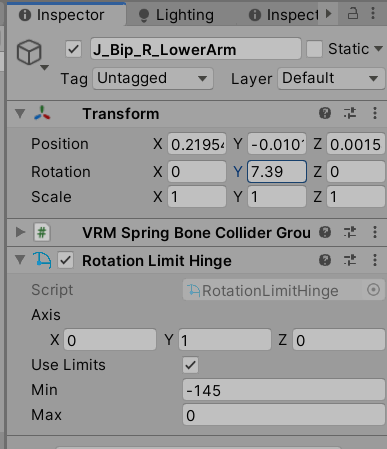Click the Rotation X field
This screenshot has width=387, height=449.
[x=197, y=171]
